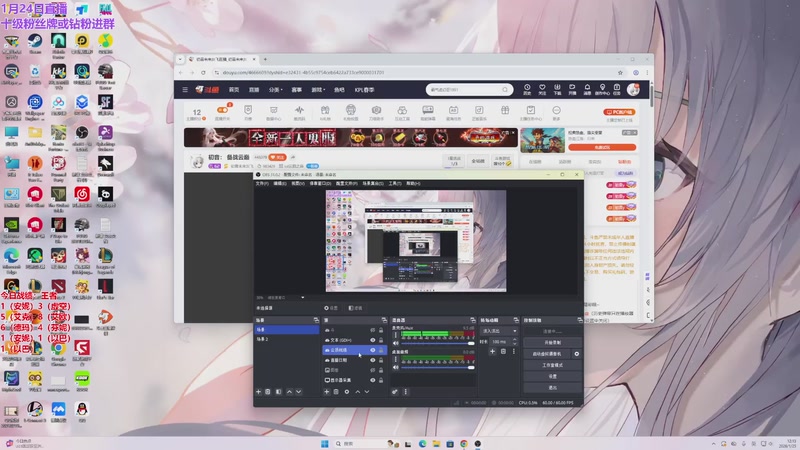Viewport: 800px width, 450px height.
Task: Open virtual camera settings gear
Action: point(577,354)
